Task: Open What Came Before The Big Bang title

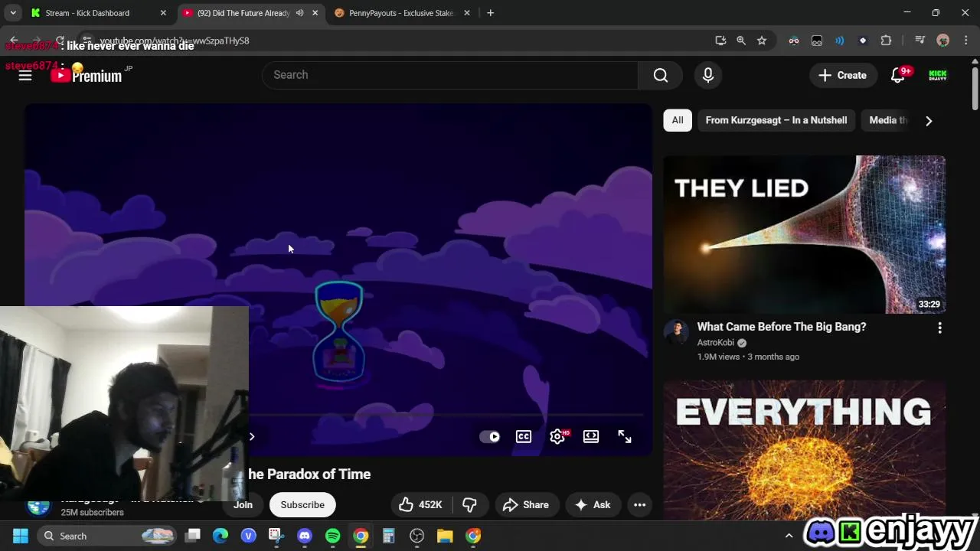Action: (x=781, y=327)
